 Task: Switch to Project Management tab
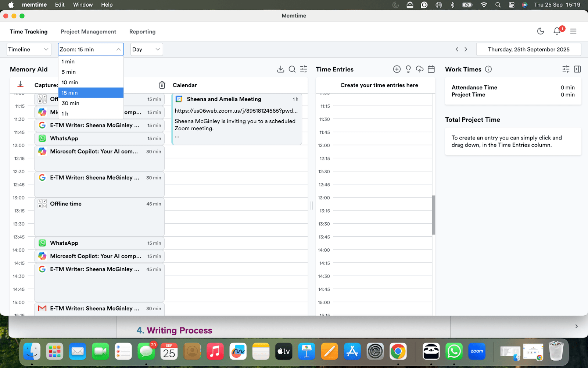(88, 32)
